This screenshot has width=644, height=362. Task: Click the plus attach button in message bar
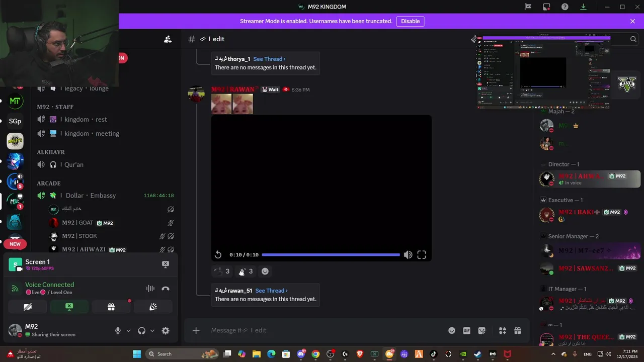coord(196,330)
